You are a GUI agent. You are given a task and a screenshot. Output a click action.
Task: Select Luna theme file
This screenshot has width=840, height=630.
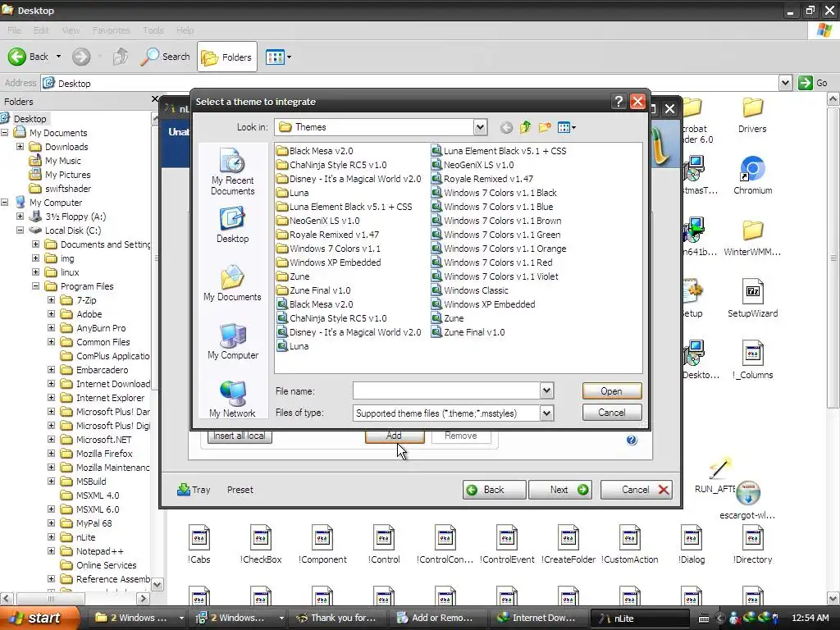tap(293, 346)
